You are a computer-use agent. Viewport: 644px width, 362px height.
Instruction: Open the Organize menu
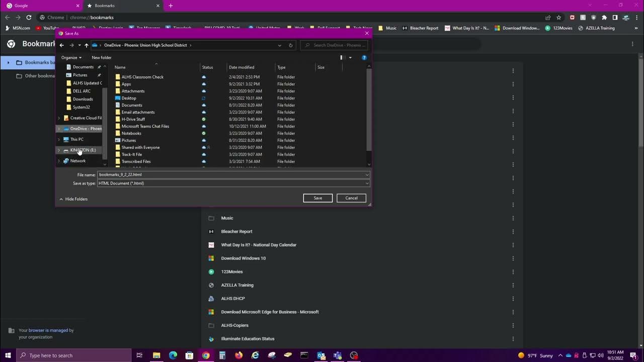coord(71,58)
